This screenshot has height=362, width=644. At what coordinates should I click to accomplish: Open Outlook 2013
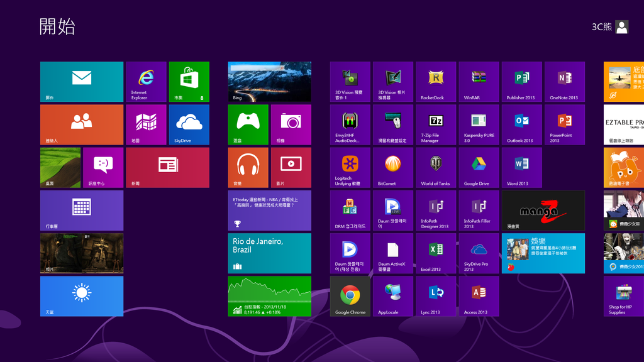(x=521, y=125)
